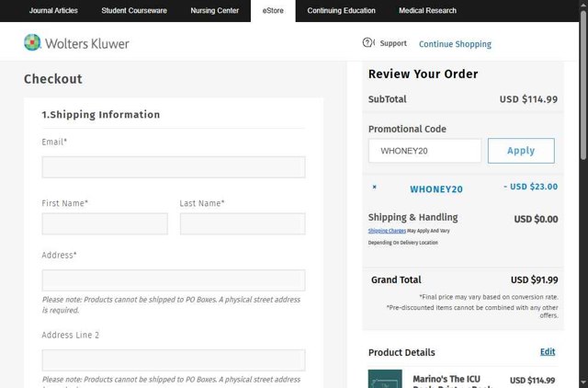Open the Continuing Education tab
This screenshot has height=388, width=588.
click(x=341, y=10)
